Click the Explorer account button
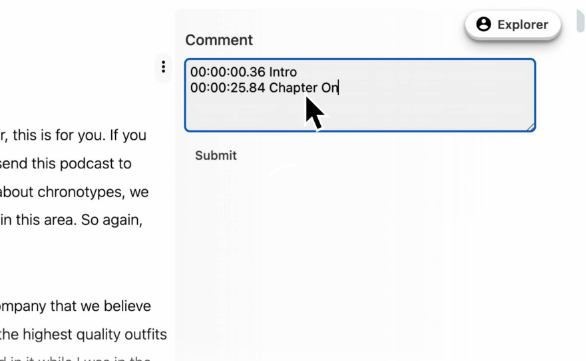Viewport: 586px width, 361px height. click(x=513, y=25)
